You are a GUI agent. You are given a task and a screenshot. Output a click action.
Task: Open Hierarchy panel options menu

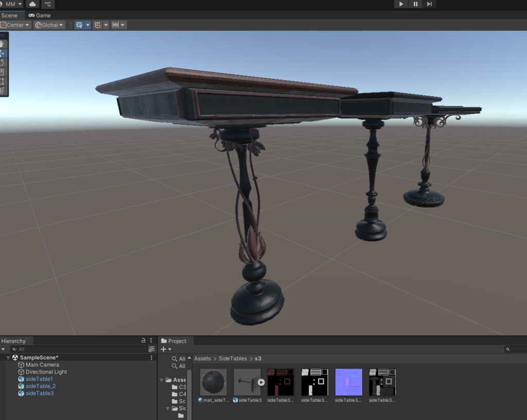click(x=151, y=340)
